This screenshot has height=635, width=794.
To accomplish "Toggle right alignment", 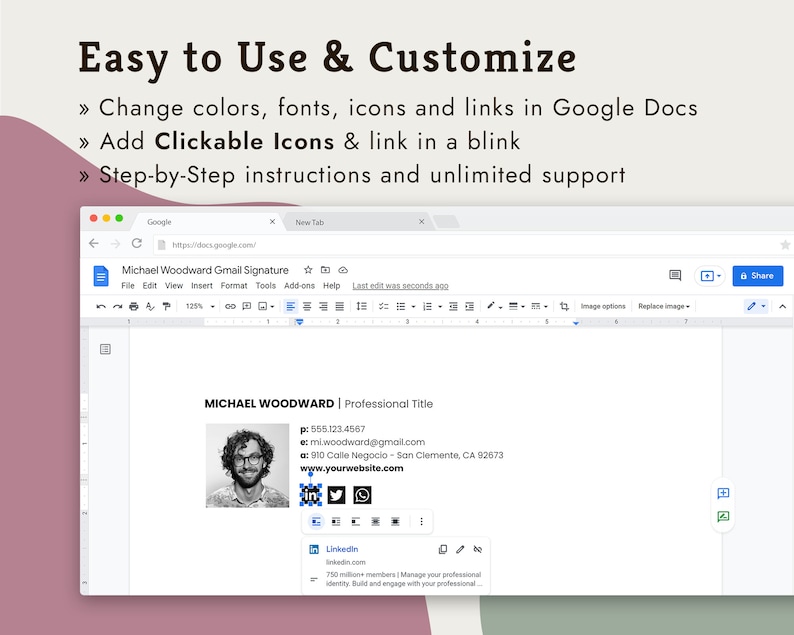I will pos(323,306).
